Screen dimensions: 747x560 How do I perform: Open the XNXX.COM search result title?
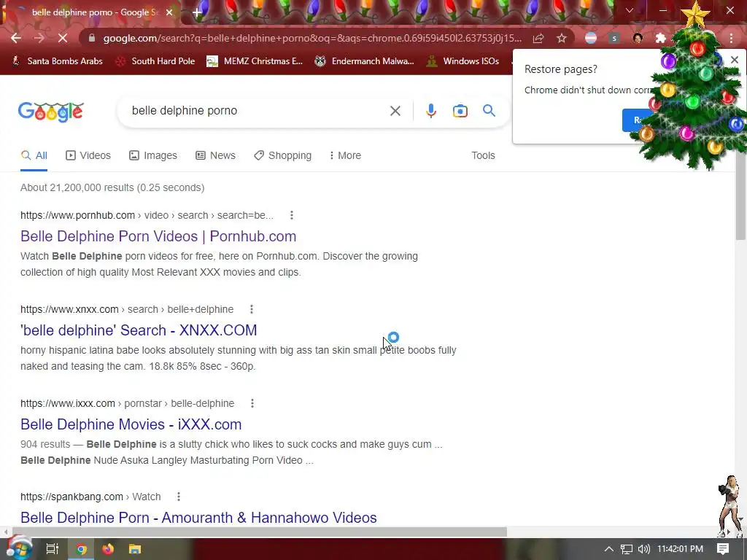pos(139,330)
